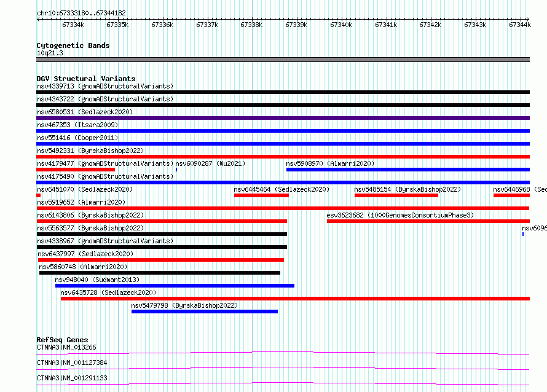Click the red nsv6435728 variant bar
Image resolution: width=547 pixels, height=392 pixels.
click(295, 299)
